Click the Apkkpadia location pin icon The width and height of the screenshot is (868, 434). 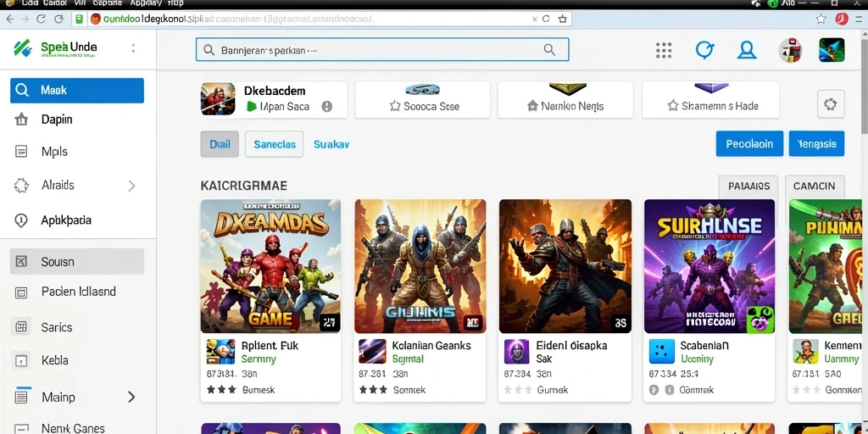(21, 220)
